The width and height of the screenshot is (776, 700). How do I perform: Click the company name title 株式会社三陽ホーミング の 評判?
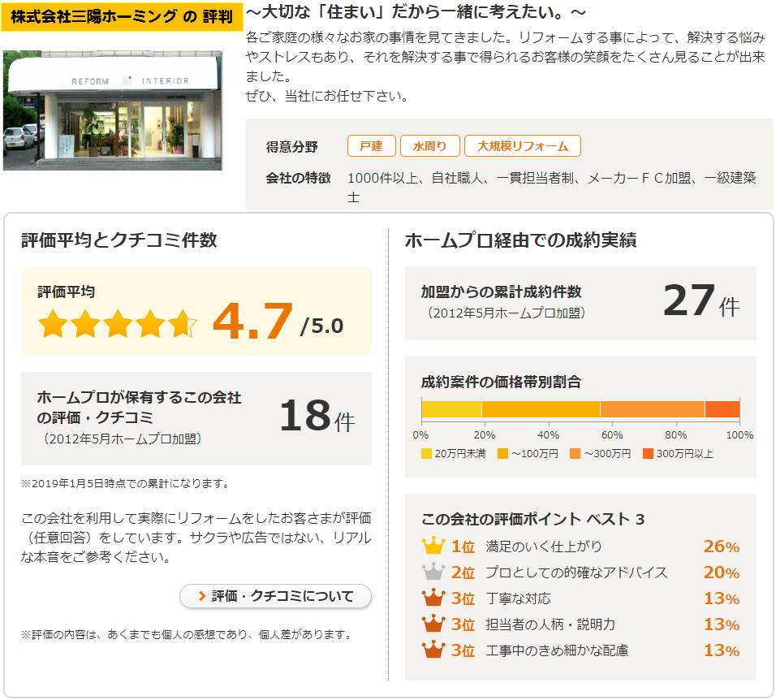122,17
